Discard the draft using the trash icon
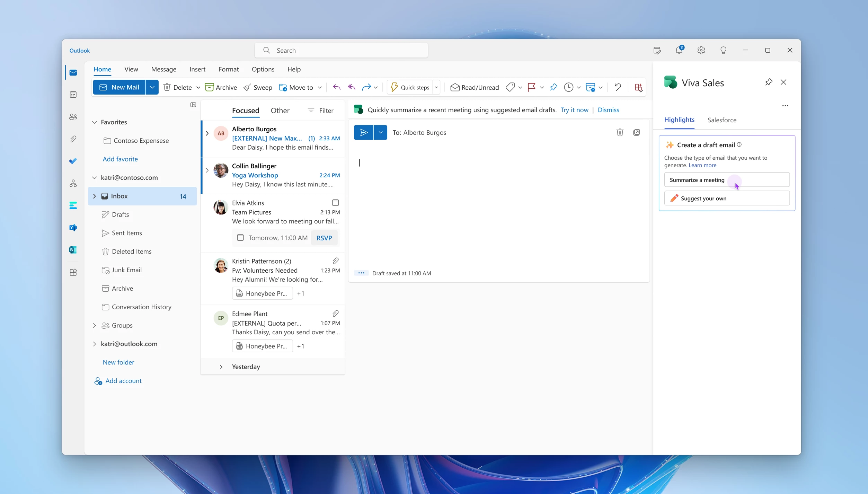 pyautogui.click(x=620, y=132)
